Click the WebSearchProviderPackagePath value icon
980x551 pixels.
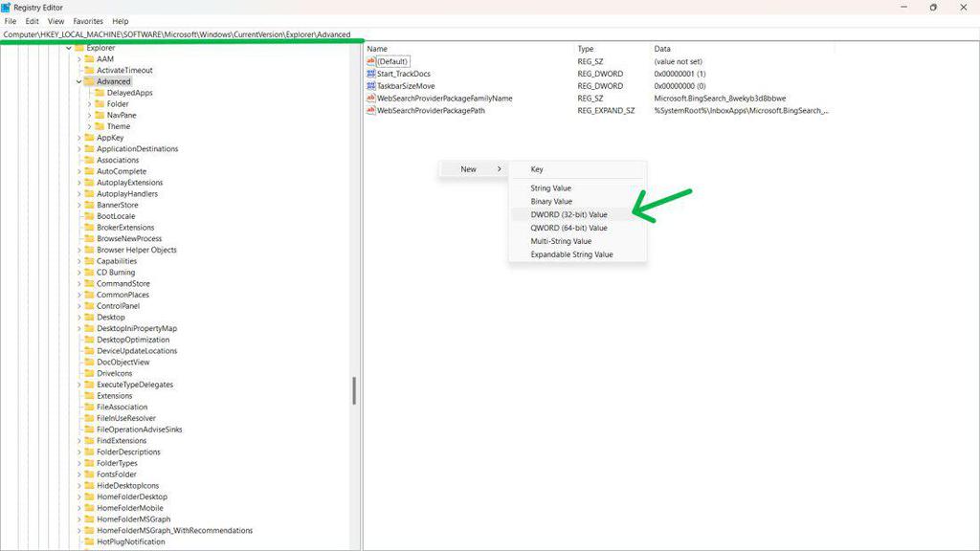370,110
